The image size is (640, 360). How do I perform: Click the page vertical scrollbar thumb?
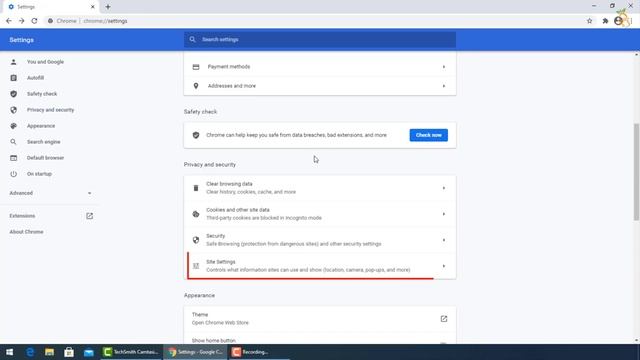click(636, 172)
